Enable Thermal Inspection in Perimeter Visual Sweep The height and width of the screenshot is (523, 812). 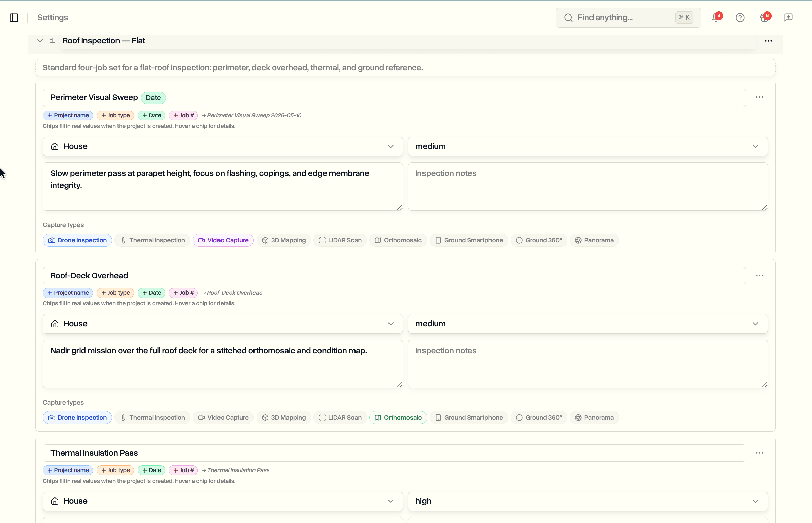tap(153, 240)
